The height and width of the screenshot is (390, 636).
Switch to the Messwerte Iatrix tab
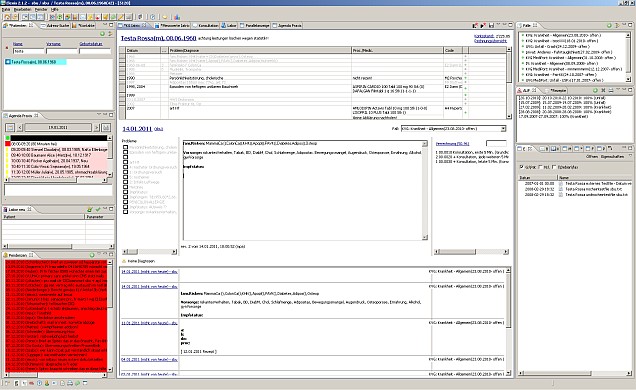[172, 26]
